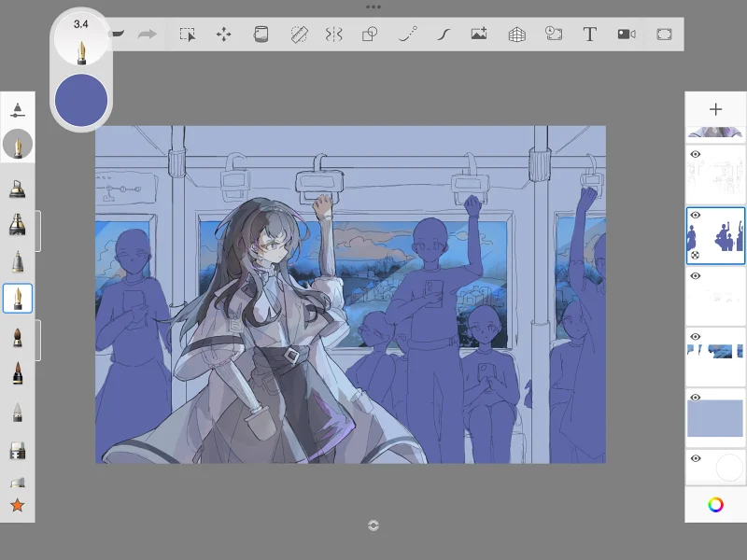Select the sketch lines layer thumbnail
The image size is (747, 560).
pos(715,175)
